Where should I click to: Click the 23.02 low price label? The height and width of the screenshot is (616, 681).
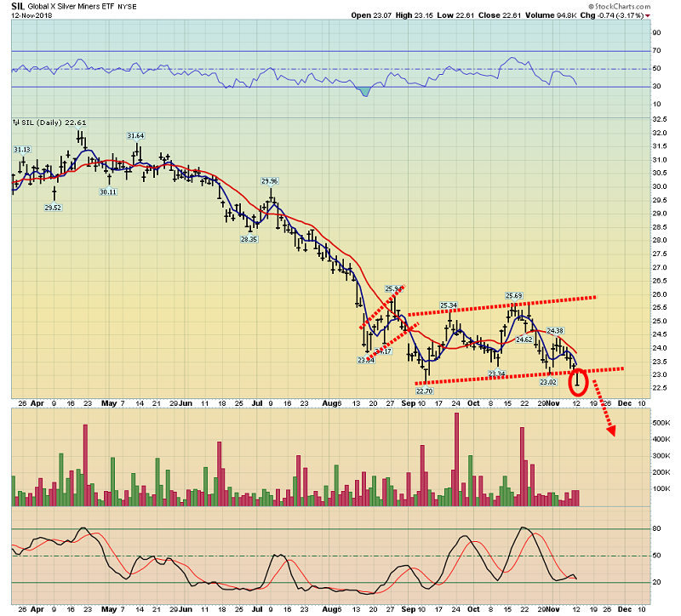548,382
